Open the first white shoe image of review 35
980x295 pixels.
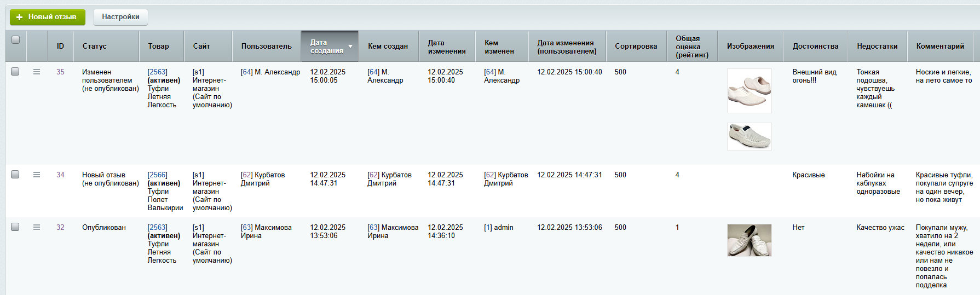click(x=749, y=91)
